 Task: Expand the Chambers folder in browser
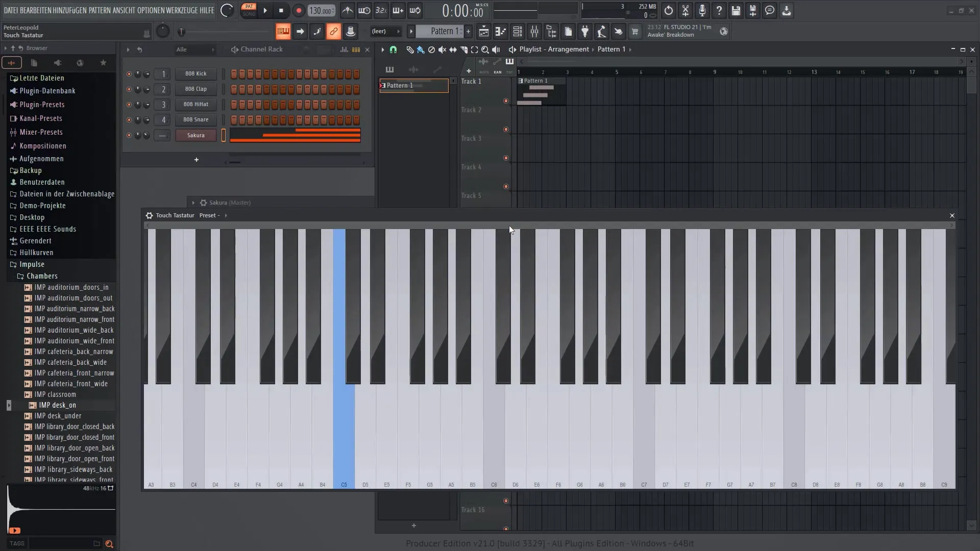[x=42, y=276]
